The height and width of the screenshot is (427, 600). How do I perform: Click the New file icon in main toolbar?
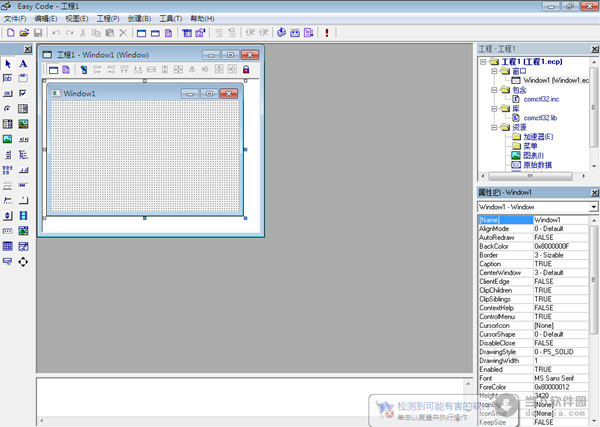click(11, 33)
